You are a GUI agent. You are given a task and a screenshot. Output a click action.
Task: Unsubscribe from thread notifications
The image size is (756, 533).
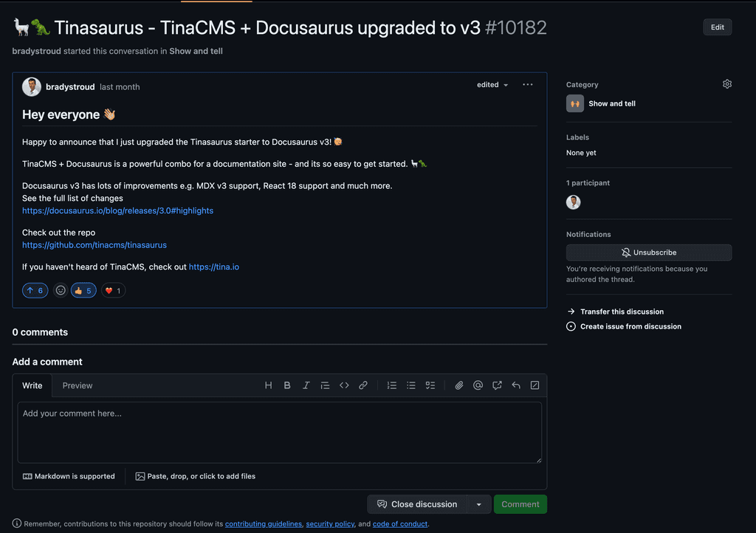648,252
